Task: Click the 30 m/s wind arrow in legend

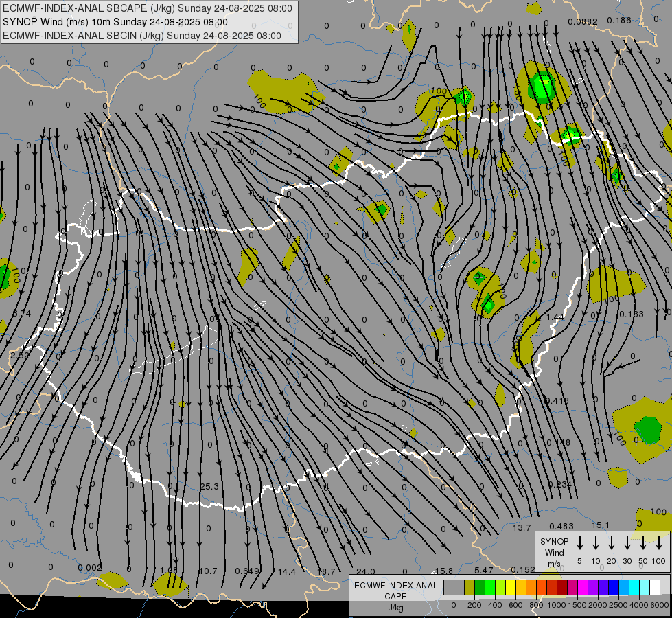Action: pyautogui.click(x=627, y=543)
